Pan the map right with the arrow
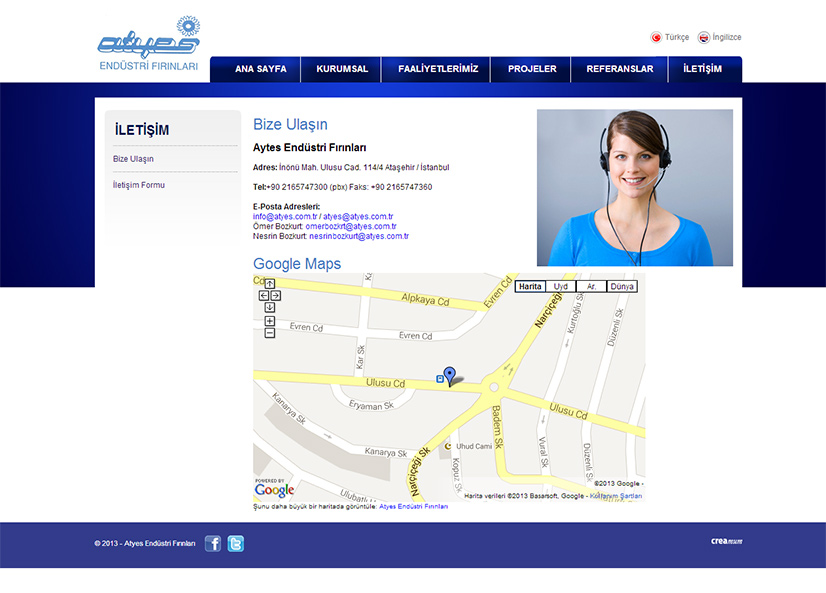The width and height of the screenshot is (826, 593). pos(276,296)
